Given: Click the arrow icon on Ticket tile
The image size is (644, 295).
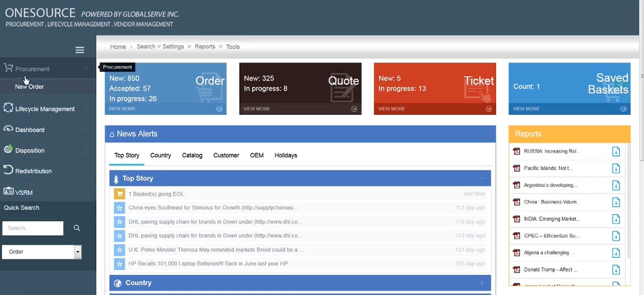Looking at the screenshot, I should 489,109.
